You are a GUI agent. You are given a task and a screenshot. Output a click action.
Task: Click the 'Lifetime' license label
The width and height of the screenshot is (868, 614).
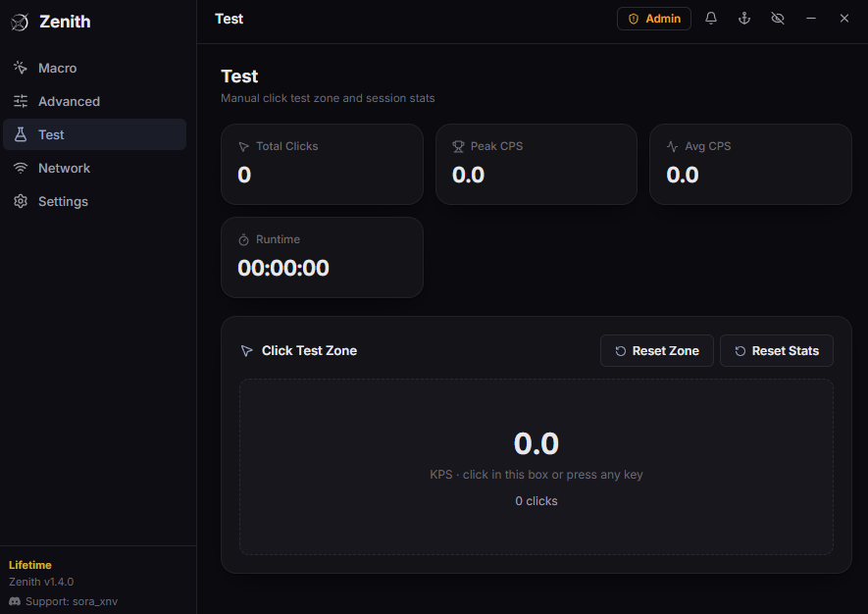(29, 565)
